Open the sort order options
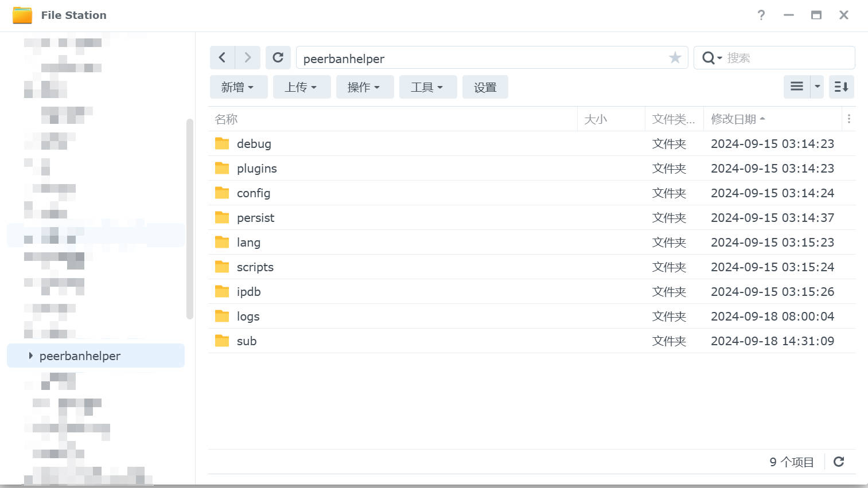Image resolution: width=868 pixels, height=488 pixels. [x=841, y=87]
